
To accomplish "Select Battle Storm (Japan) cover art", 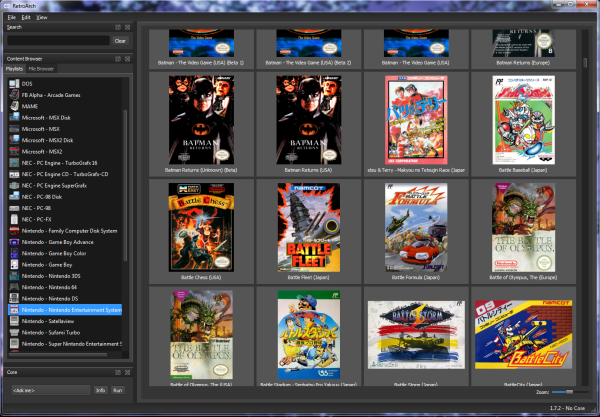I will [416, 334].
